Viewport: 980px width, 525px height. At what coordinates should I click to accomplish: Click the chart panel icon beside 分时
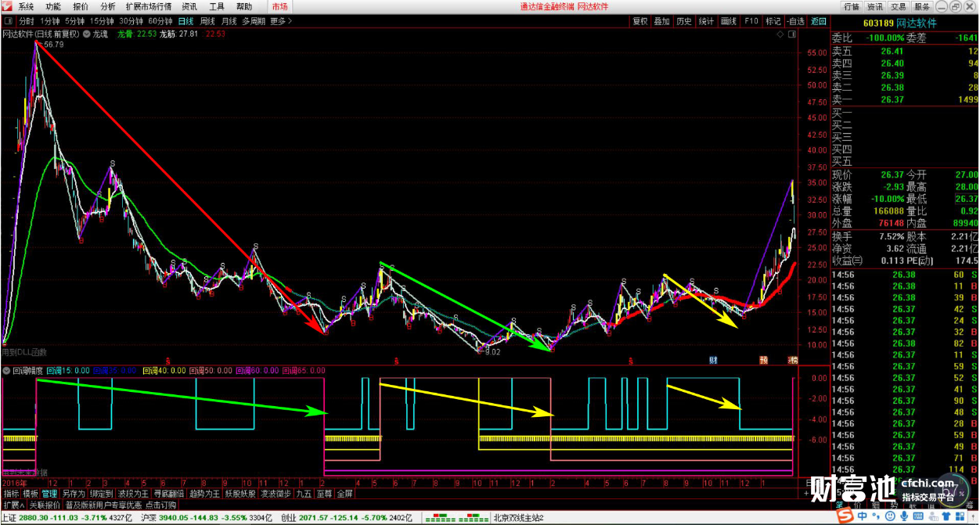(9, 21)
